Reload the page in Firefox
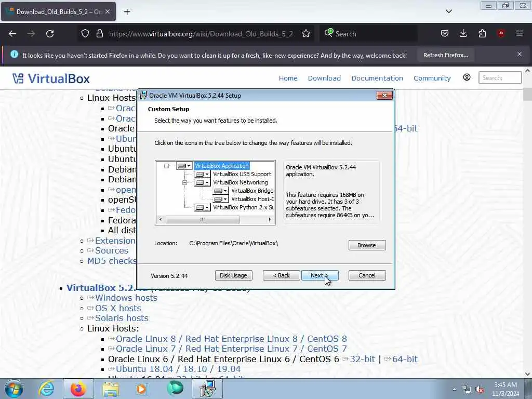This screenshot has height=399, width=532. 50,34
